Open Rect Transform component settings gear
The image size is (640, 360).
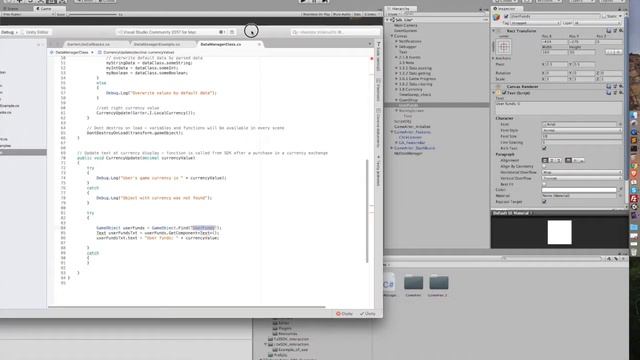621,31
